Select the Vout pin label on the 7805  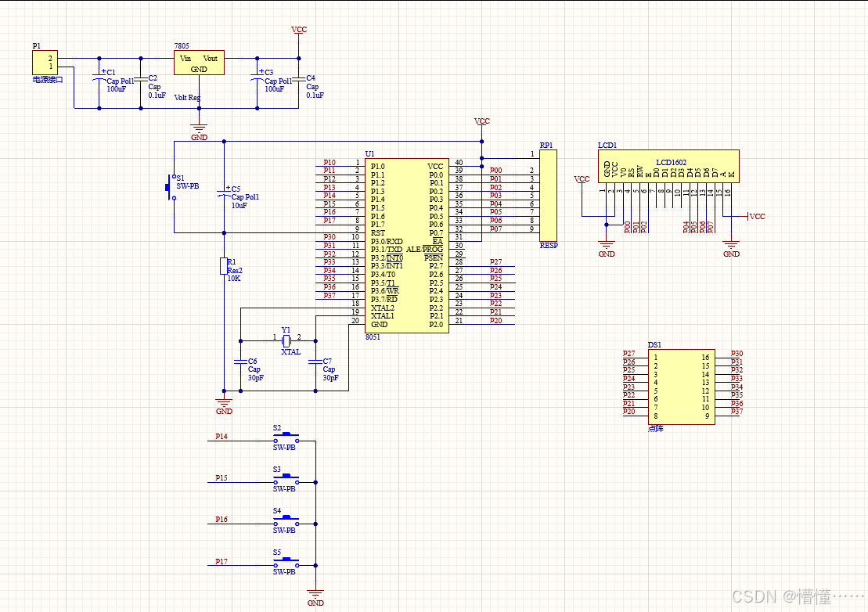point(211,58)
